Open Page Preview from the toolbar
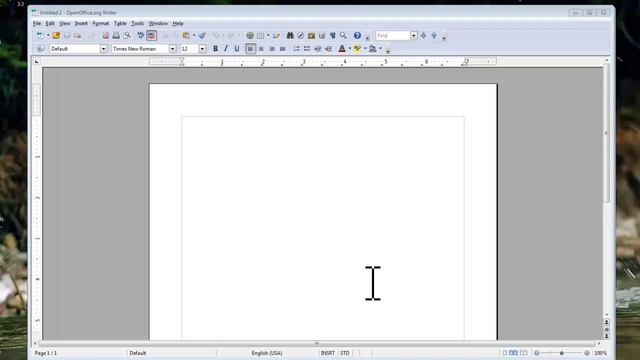Viewport: 640px width, 360px height. click(127, 36)
